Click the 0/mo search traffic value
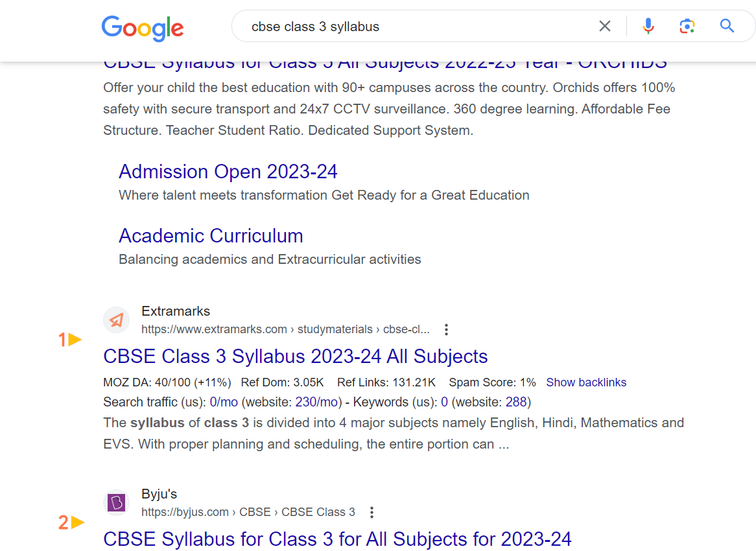 (x=224, y=402)
